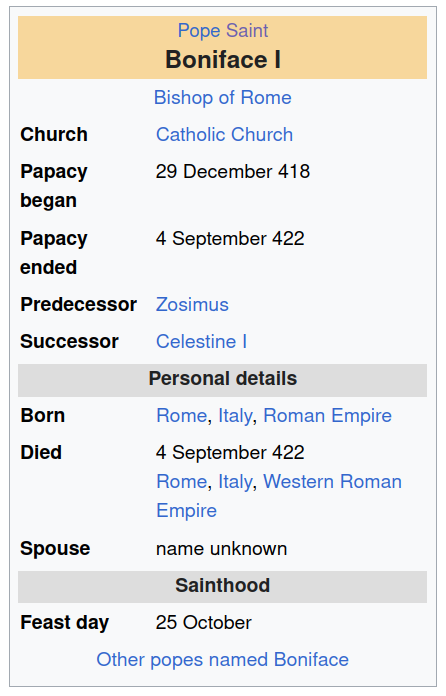
Task: Follow the Bishop of Rome link
Action: 223,98
